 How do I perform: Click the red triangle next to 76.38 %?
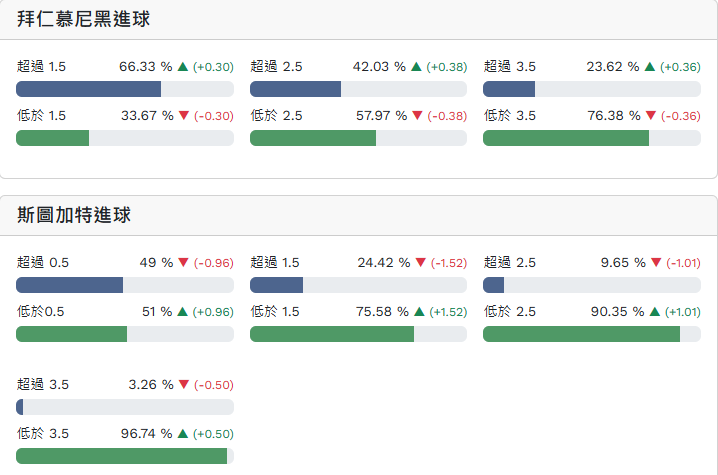(x=650, y=116)
